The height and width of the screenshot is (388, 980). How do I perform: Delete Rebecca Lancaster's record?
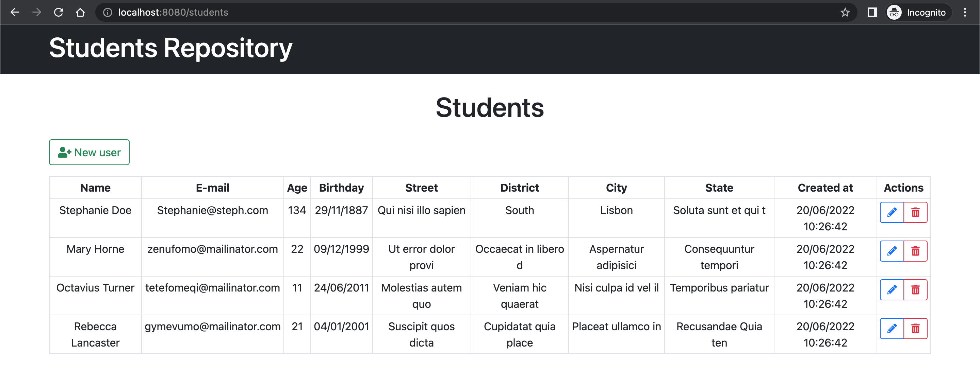point(915,328)
